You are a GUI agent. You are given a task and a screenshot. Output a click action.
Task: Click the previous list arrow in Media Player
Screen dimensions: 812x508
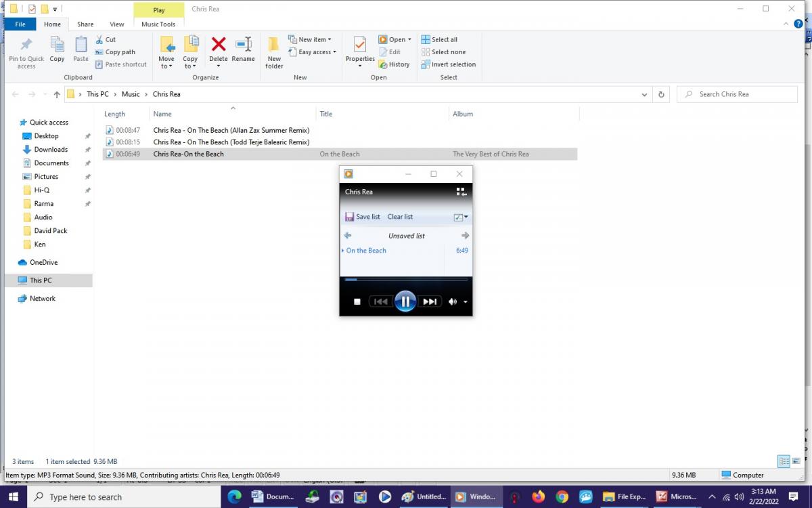pos(348,236)
